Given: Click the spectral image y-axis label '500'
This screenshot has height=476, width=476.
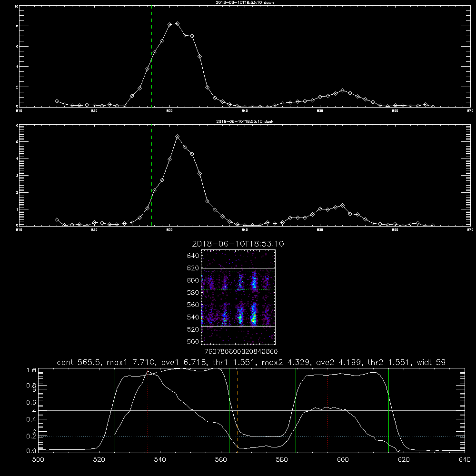Looking at the screenshot, I should pos(193,342).
